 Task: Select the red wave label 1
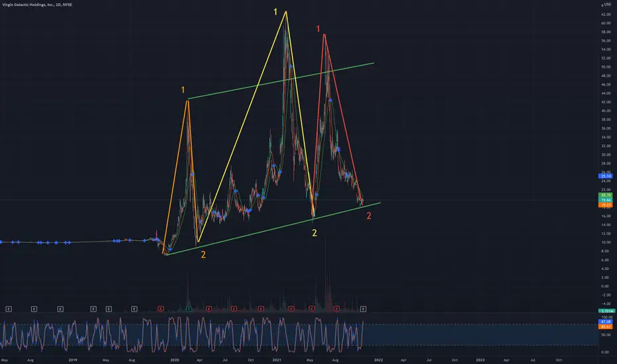(x=318, y=28)
